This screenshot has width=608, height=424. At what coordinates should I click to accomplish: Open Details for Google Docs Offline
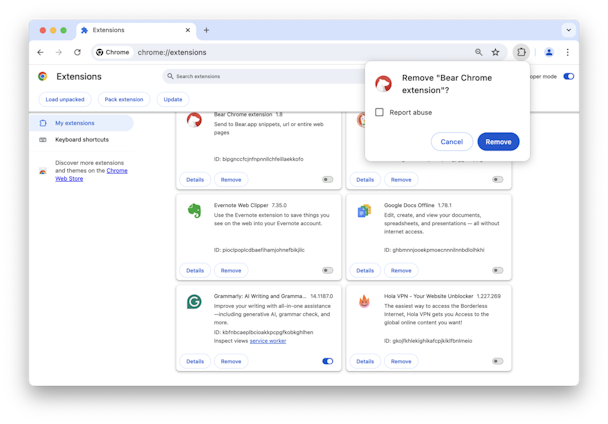(x=365, y=270)
